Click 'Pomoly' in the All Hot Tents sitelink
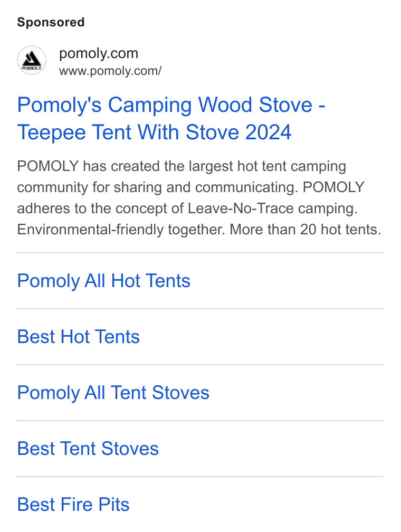The image size is (401, 532). point(49,281)
